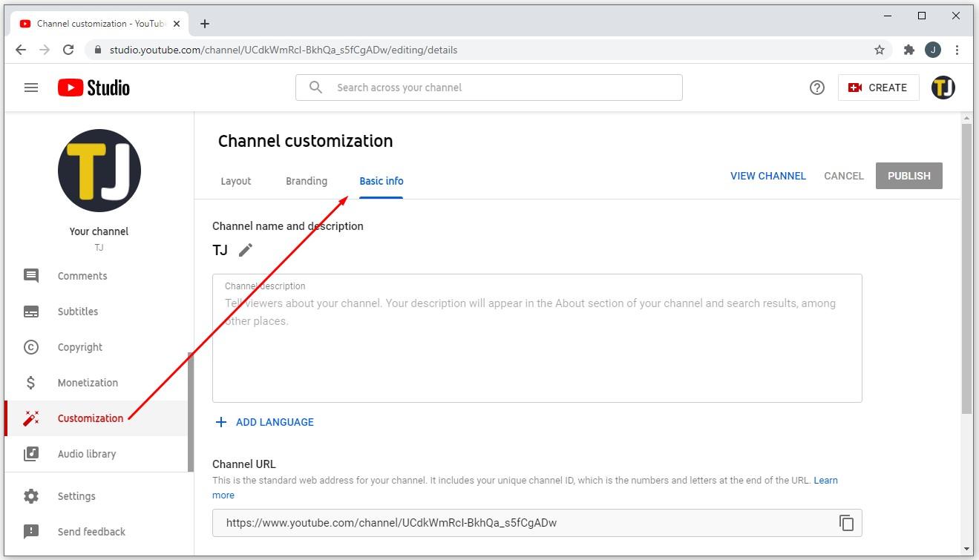Select the Basic info tab

(382, 181)
